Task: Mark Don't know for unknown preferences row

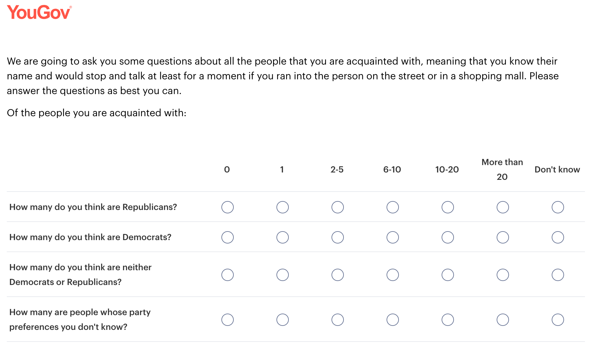Action: (558, 320)
